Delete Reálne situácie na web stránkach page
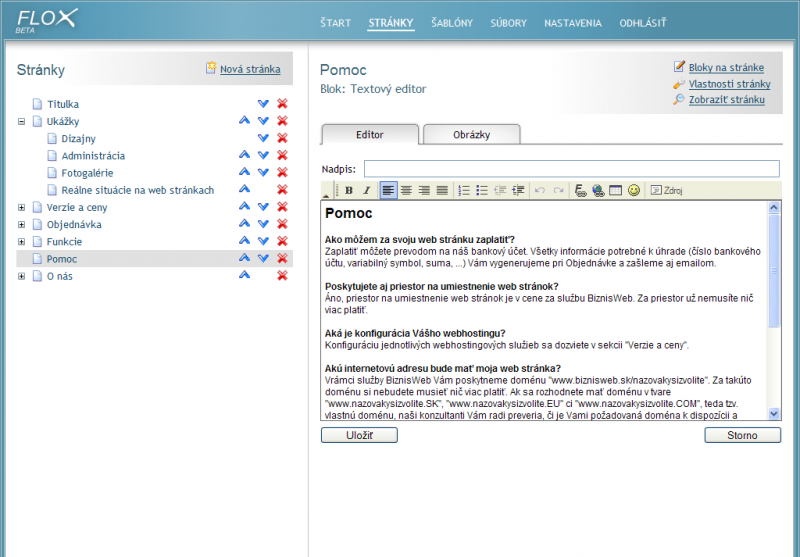This screenshot has height=557, width=800. pos(282,190)
